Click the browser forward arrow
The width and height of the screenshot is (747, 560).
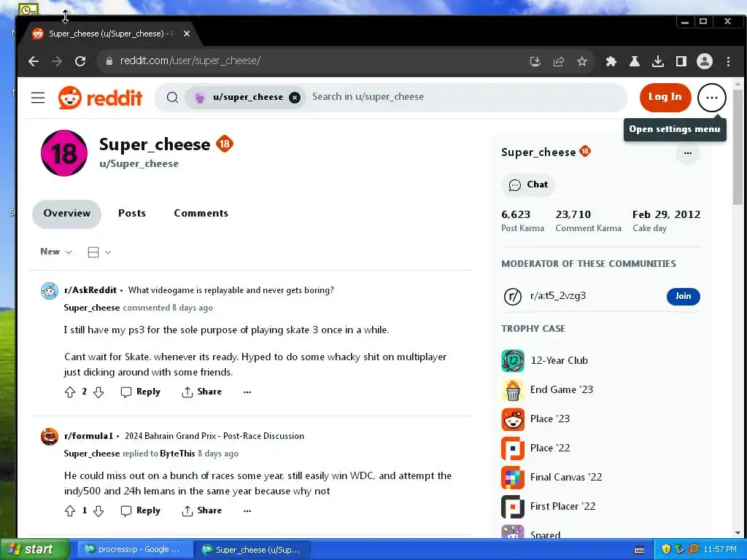57,61
